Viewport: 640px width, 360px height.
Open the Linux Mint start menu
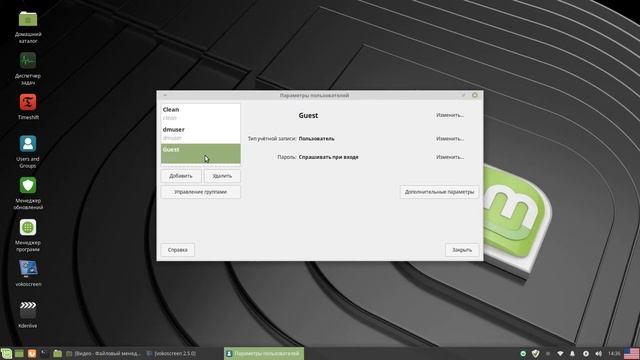tap(6, 353)
